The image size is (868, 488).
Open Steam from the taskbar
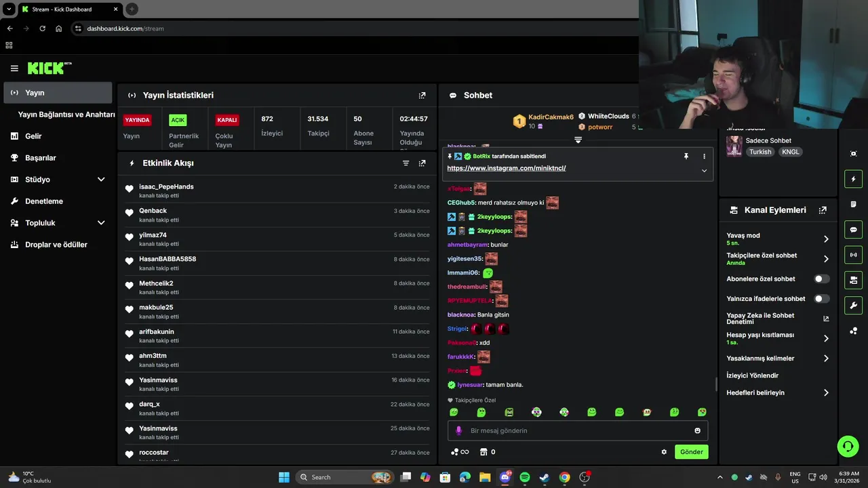point(544,477)
